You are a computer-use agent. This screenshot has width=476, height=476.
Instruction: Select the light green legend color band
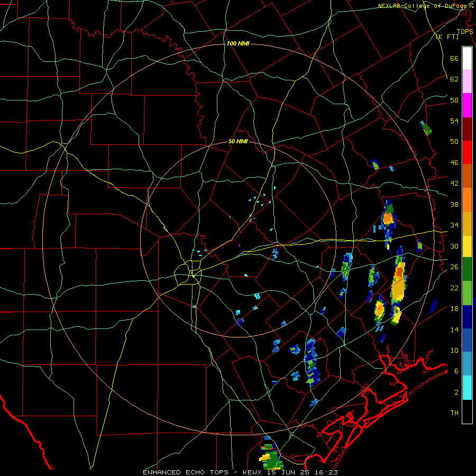467,293
